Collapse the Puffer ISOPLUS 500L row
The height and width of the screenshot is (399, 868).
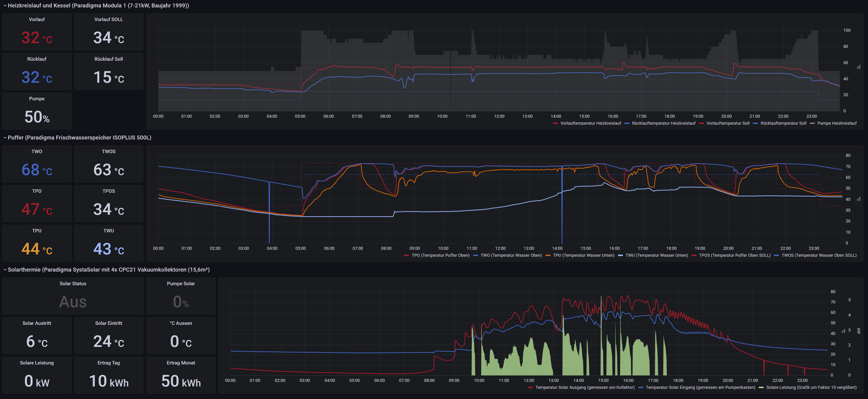coord(77,138)
